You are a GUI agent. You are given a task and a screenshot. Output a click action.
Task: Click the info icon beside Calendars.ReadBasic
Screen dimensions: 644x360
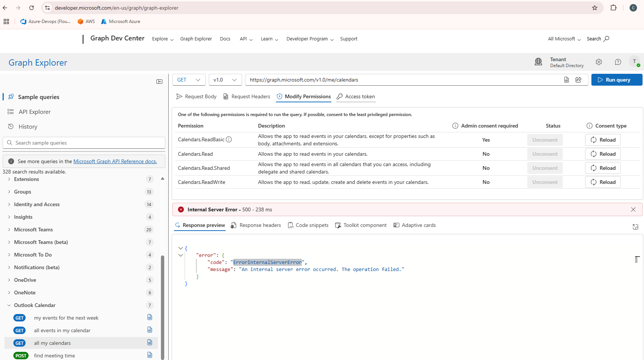tap(229, 139)
